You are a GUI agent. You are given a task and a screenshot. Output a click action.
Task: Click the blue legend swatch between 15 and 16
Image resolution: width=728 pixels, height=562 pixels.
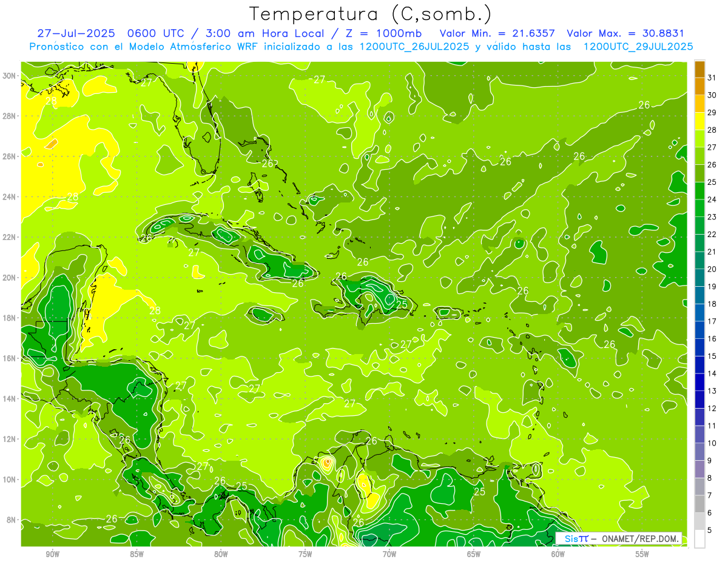(699, 347)
